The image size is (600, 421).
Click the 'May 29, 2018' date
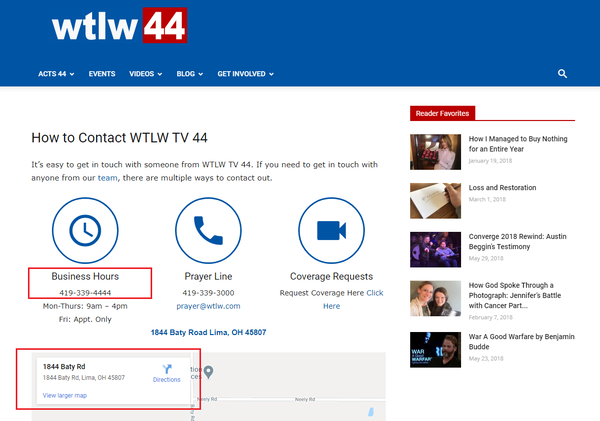pos(486,258)
